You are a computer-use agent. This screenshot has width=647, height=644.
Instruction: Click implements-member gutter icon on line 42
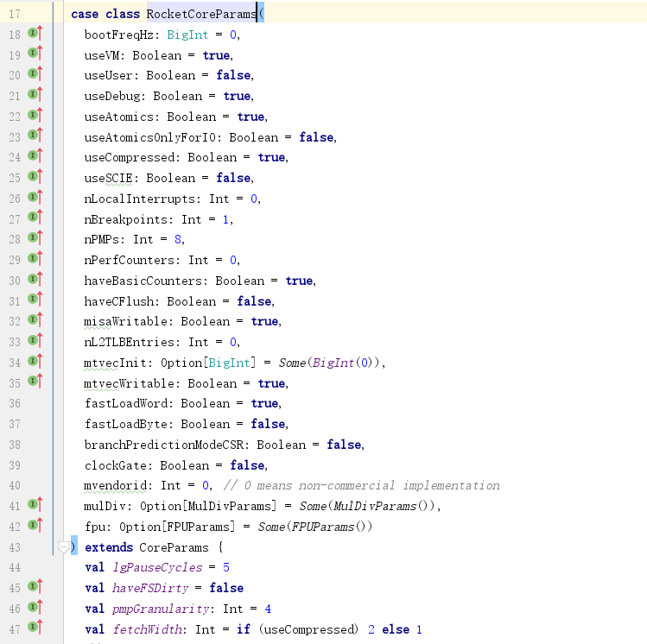(x=35, y=525)
